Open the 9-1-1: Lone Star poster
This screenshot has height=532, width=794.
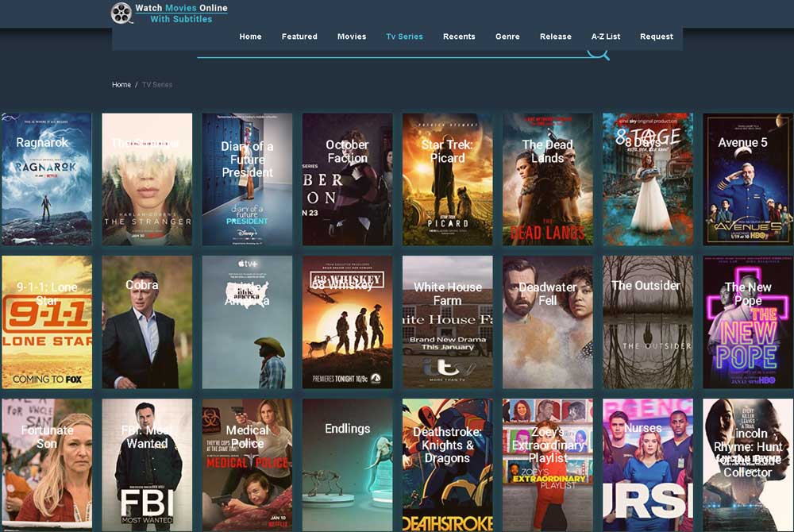point(47,322)
